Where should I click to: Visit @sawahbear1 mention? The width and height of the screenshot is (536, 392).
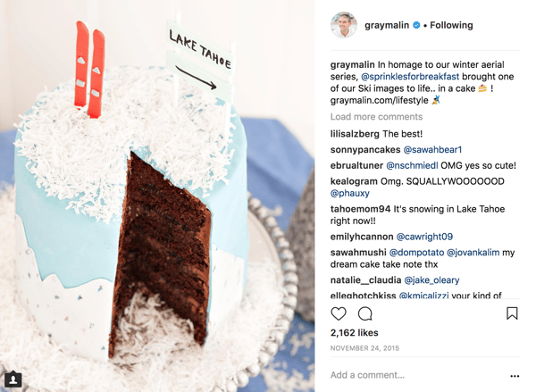click(x=432, y=150)
